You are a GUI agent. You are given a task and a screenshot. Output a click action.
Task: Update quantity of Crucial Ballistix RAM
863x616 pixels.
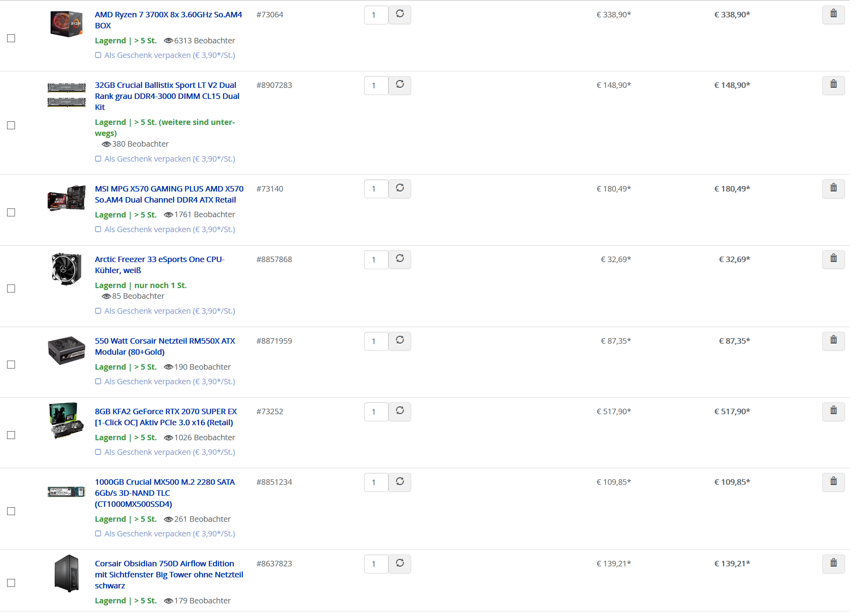pos(400,85)
